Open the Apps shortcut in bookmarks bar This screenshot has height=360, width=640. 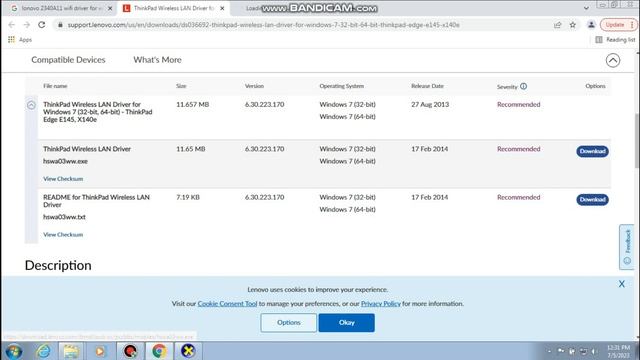20,40
